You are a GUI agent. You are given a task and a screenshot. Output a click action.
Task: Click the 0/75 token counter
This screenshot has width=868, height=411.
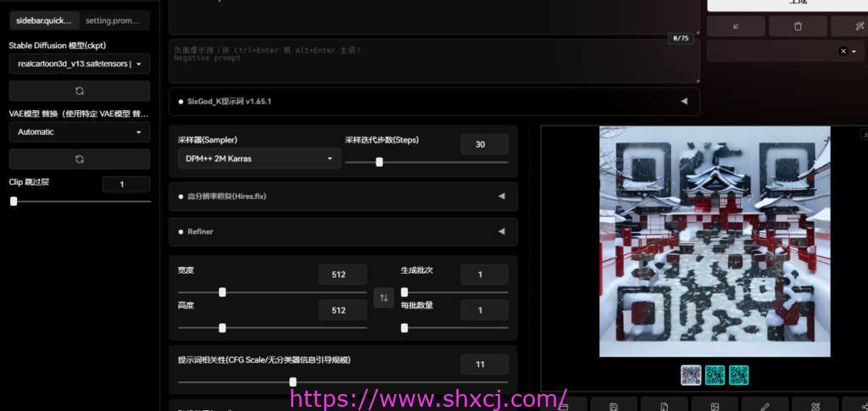coord(681,39)
